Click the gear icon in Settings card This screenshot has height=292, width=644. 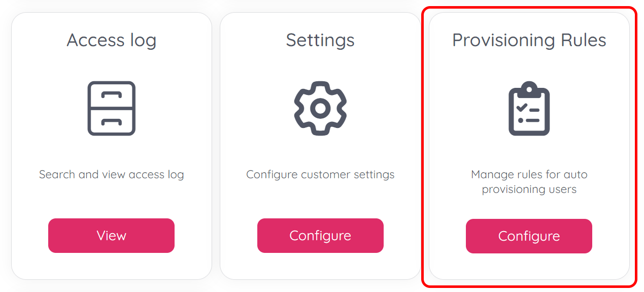(320, 108)
